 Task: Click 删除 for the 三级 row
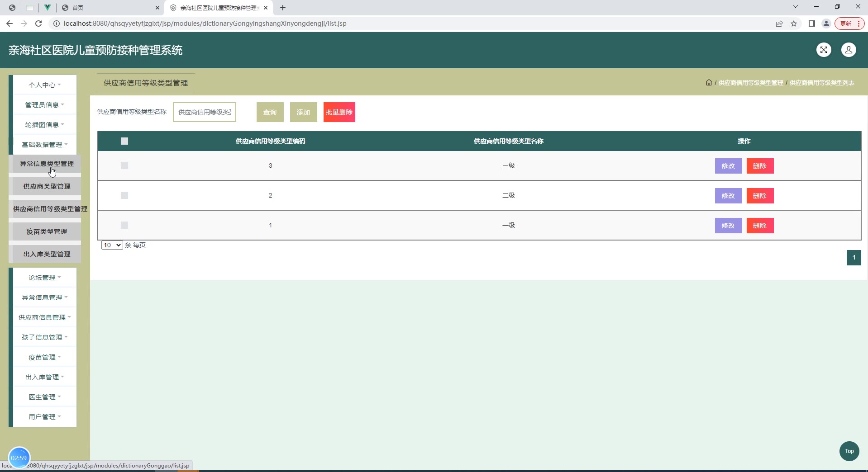coord(760,166)
